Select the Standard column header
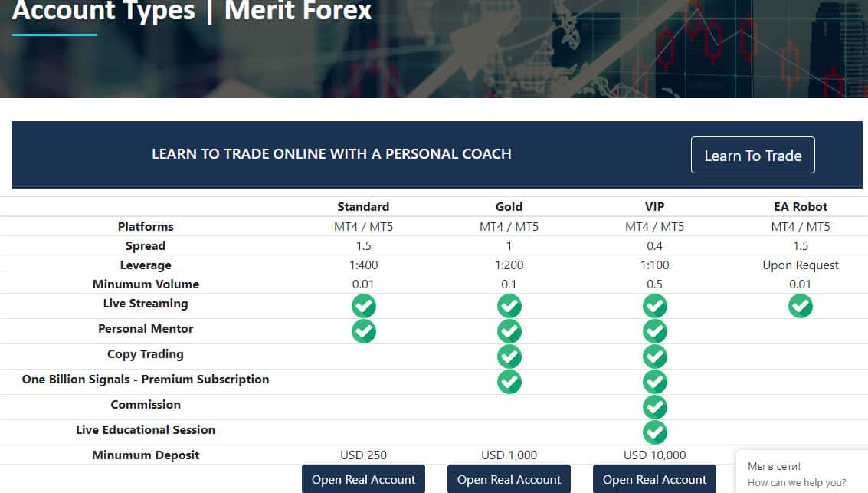Screen dimensions: 868x493 [363, 206]
